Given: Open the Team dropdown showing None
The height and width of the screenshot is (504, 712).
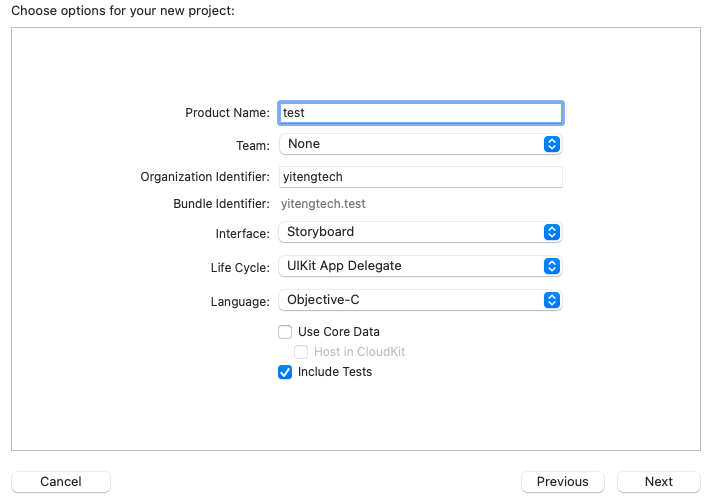Looking at the screenshot, I should click(x=420, y=144).
